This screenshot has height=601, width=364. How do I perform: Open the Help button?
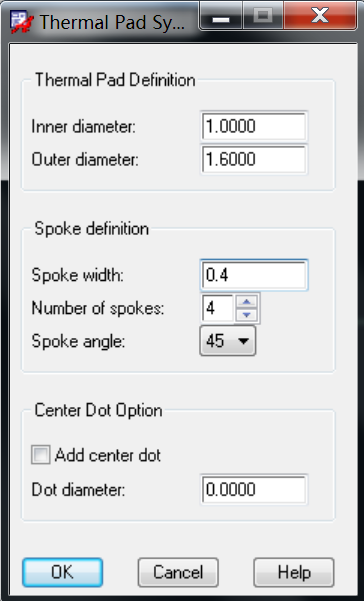click(294, 572)
